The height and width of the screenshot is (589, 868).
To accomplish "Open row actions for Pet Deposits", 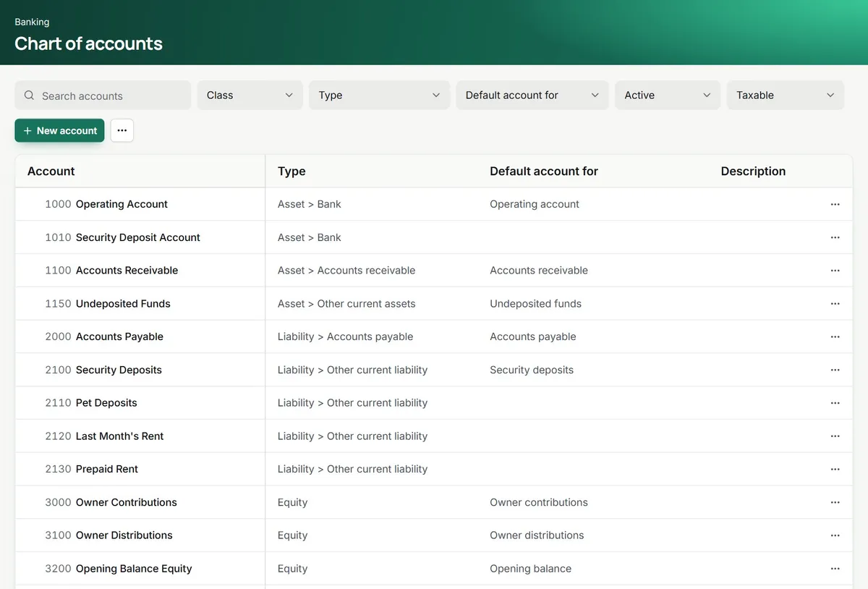I will [835, 403].
